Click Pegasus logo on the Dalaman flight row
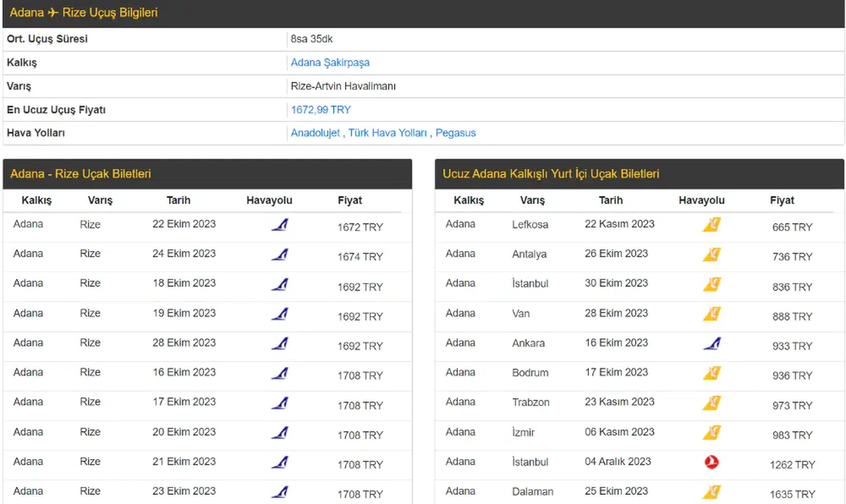The height and width of the screenshot is (504, 846). (x=711, y=492)
